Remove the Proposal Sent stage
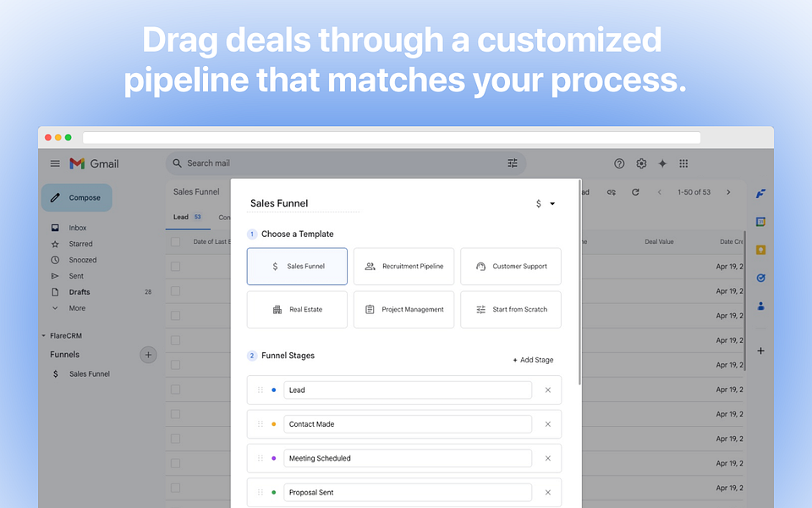Image resolution: width=812 pixels, height=508 pixels. tap(547, 493)
